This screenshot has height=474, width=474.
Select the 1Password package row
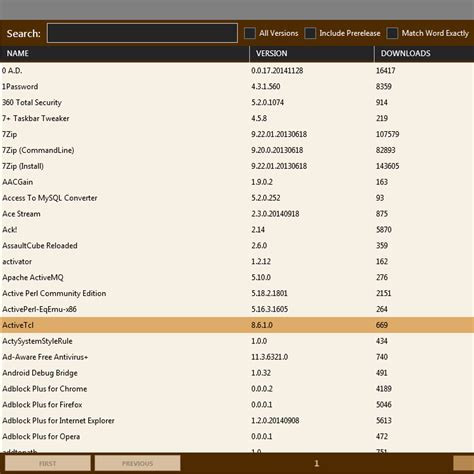tap(237, 87)
